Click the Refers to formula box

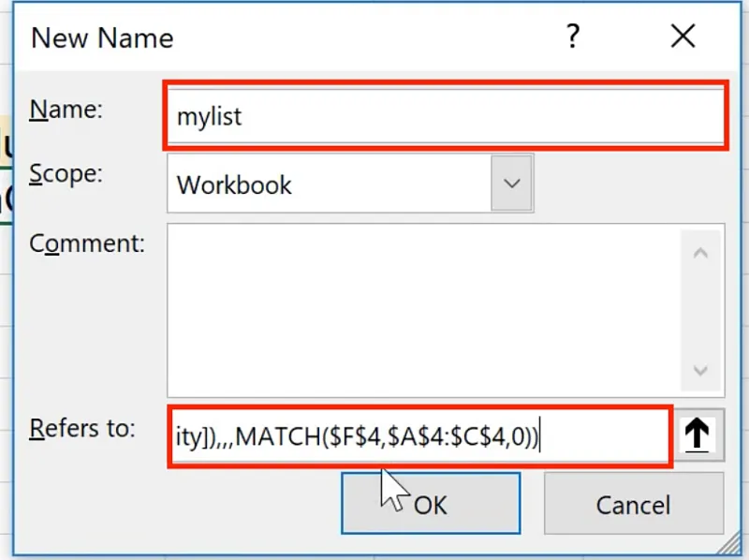coord(419,435)
